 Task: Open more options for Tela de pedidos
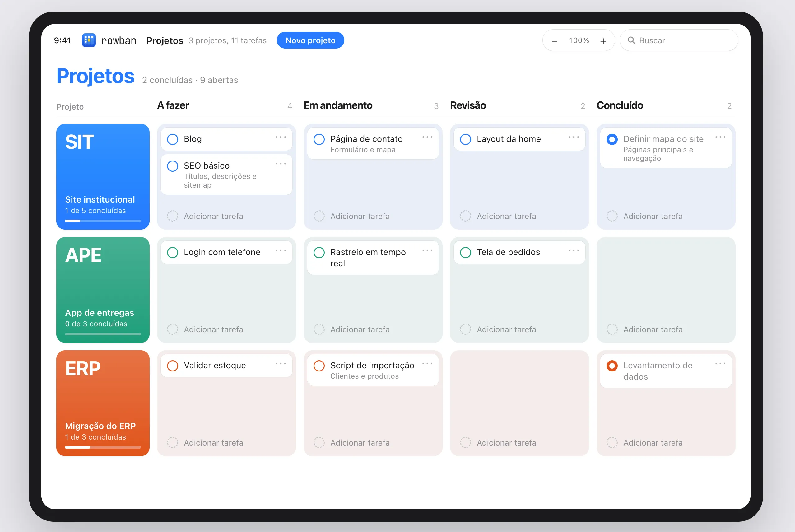(x=574, y=250)
